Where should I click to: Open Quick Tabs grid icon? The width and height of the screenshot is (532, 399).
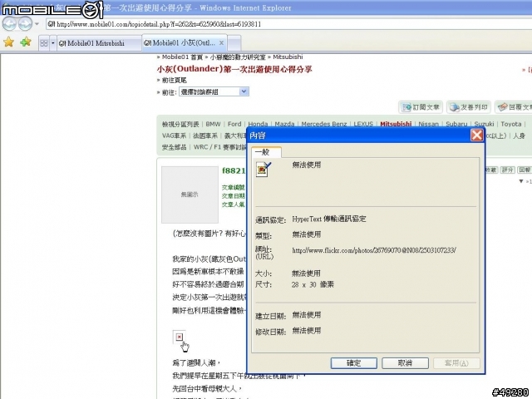point(44,43)
